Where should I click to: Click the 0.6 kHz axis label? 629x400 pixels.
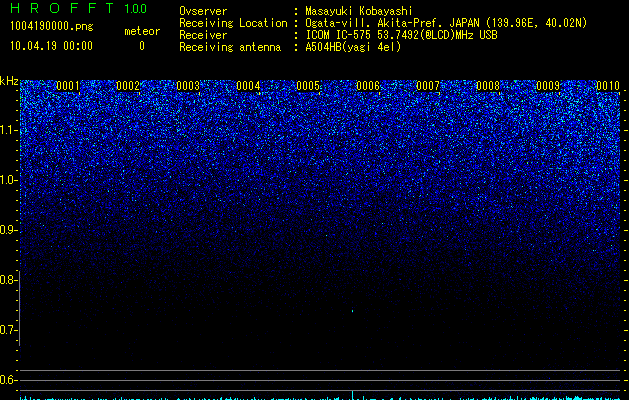pyautogui.click(x=8, y=380)
